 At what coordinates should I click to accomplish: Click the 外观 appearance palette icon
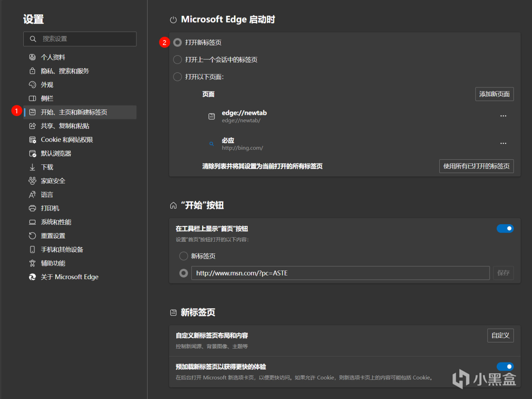(x=32, y=84)
